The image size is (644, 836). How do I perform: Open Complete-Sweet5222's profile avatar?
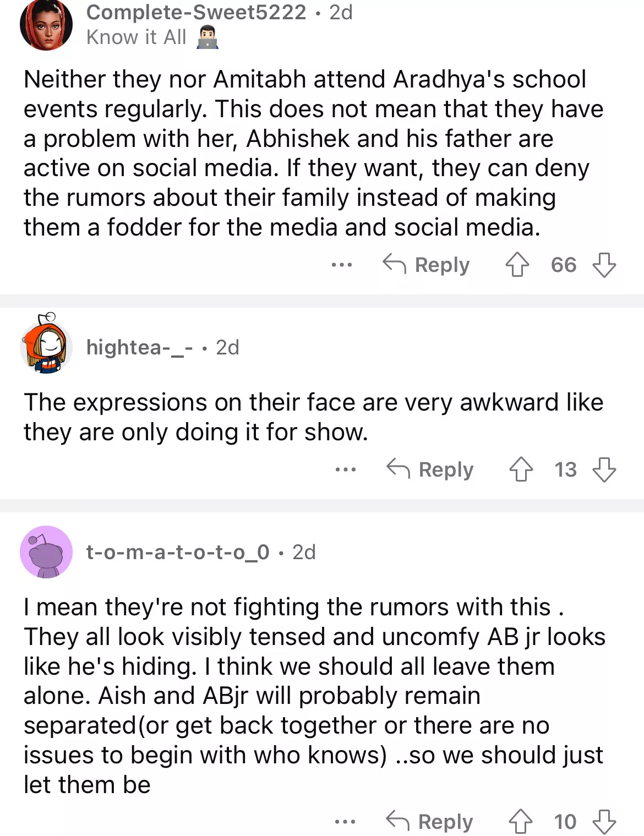coord(46,25)
